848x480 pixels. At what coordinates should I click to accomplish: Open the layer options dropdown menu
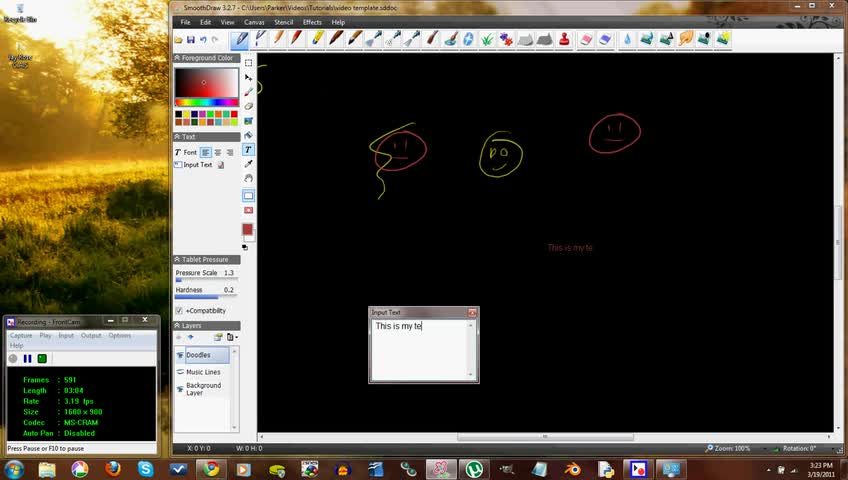[232, 337]
